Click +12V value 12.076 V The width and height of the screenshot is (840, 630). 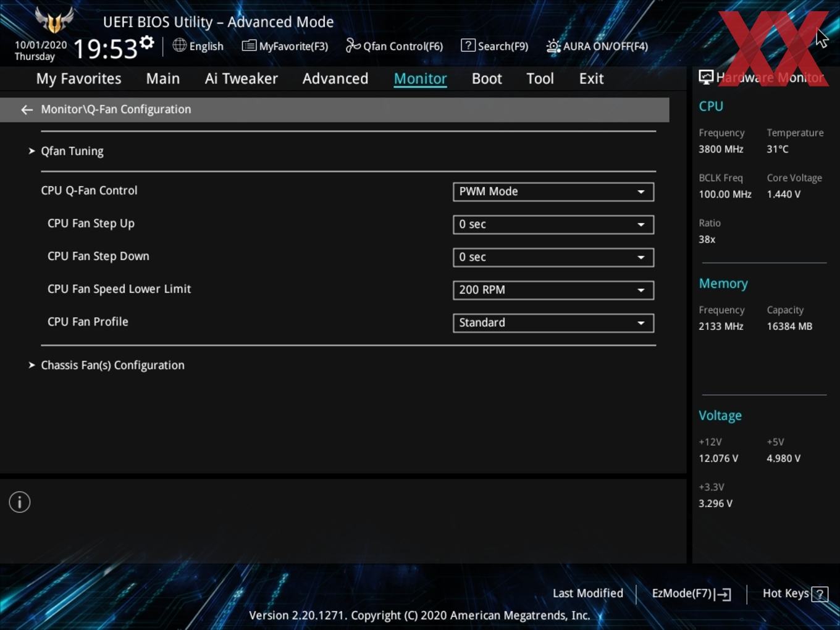[718, 458]
